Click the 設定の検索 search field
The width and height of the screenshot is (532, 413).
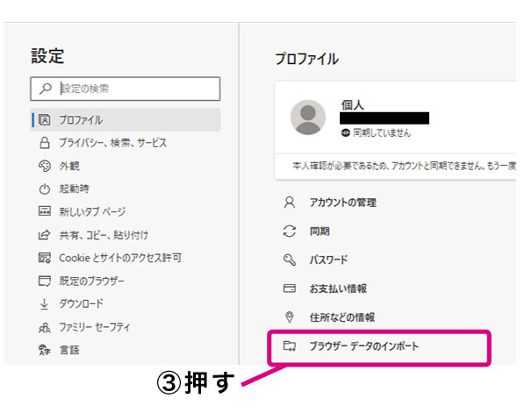[x=126, y=89]
